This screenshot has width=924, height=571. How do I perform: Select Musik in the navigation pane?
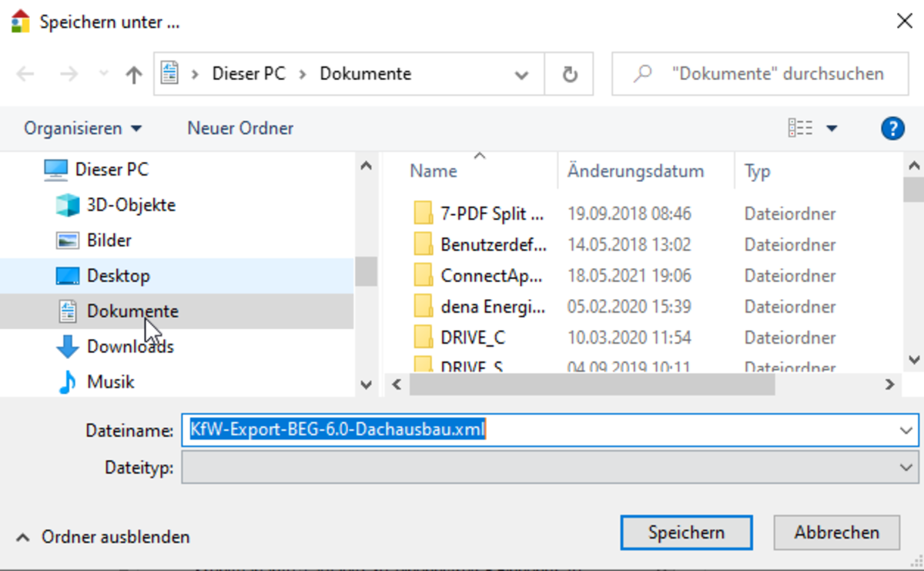click(110, 382)
